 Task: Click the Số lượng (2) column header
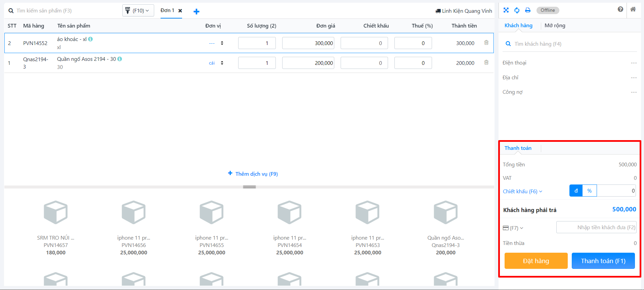tap(261, 26)
